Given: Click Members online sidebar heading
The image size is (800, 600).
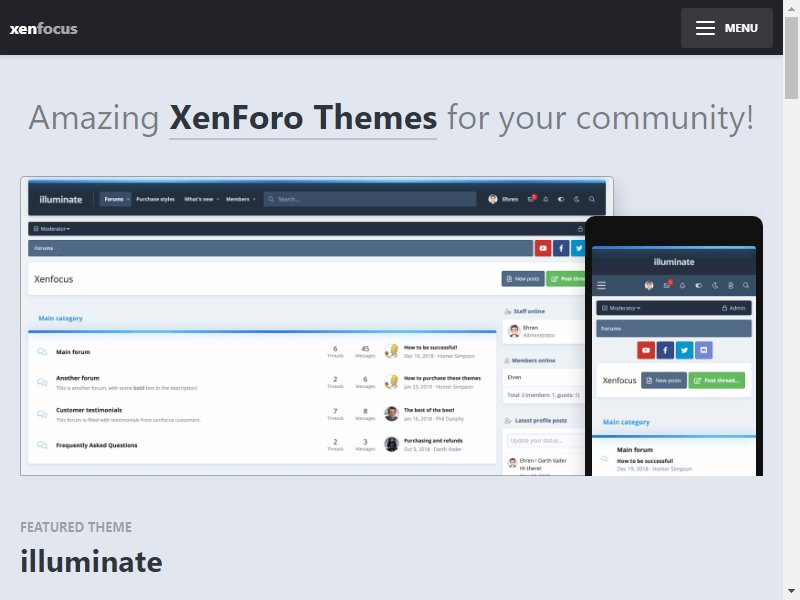Looking at the screenshot, I should (x=530, y=361).
